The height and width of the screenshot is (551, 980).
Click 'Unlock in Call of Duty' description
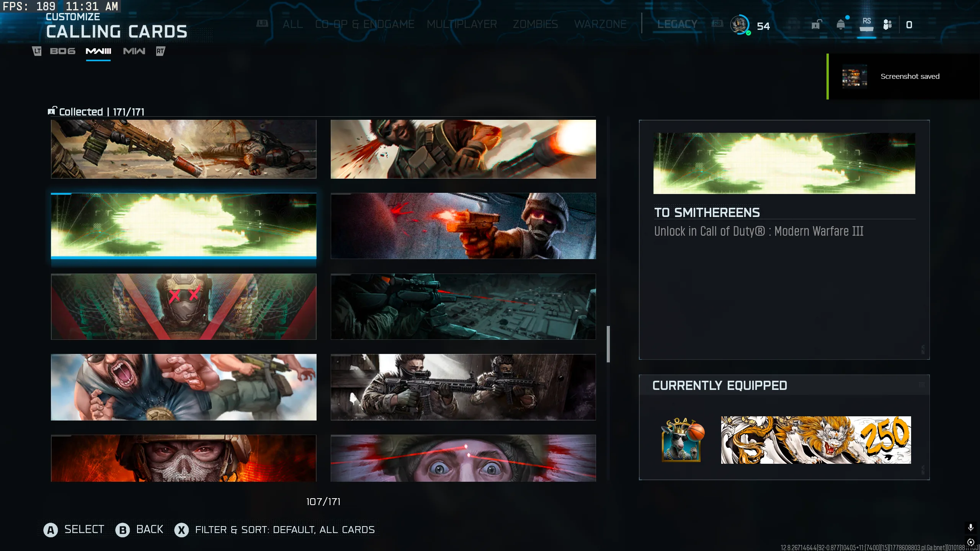758,231
